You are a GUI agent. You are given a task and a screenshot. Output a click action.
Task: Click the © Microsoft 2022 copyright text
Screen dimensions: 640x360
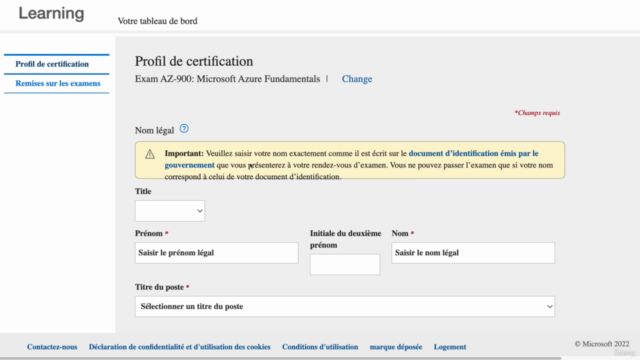(602, 344)
